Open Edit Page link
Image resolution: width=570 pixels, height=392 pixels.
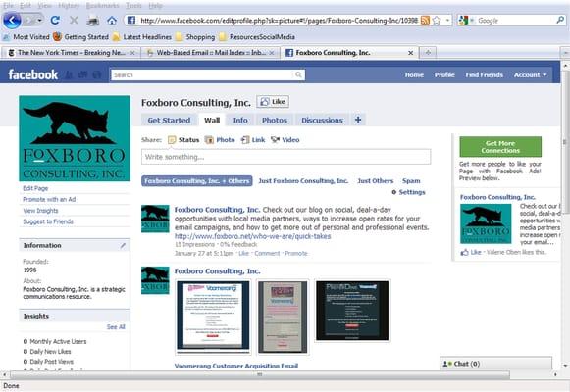click(35, 188)
